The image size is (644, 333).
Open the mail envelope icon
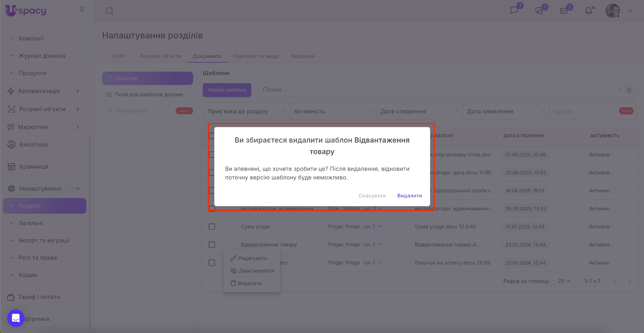click(564, 11)
